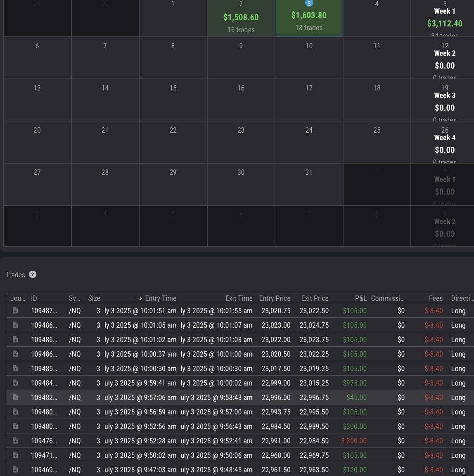Viewport: 474px width, 476px height.
Task: Click the $-390.00 loss P&L value
Action: (353, 440)
